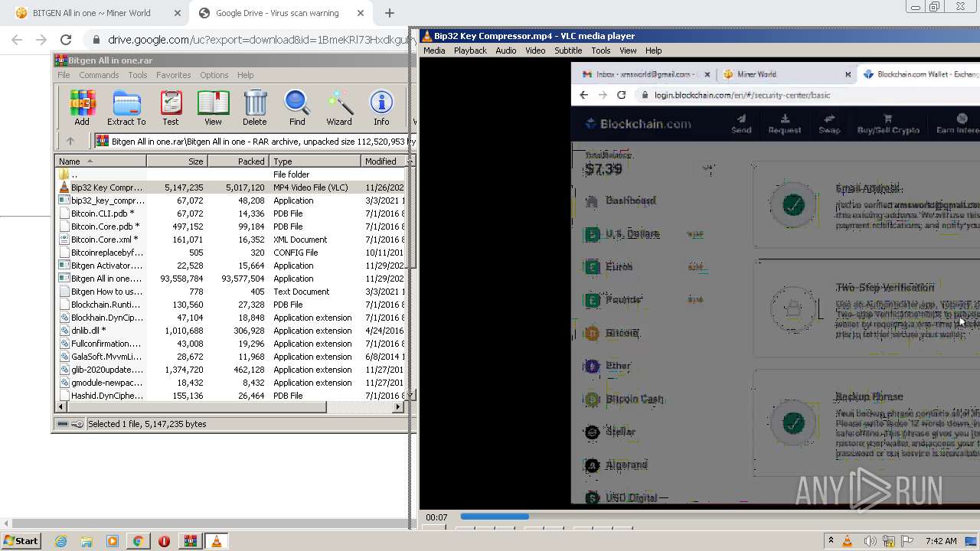Click the VLC playback seek bar
Screen dimensions: 980x551
(x=720, y=517)
